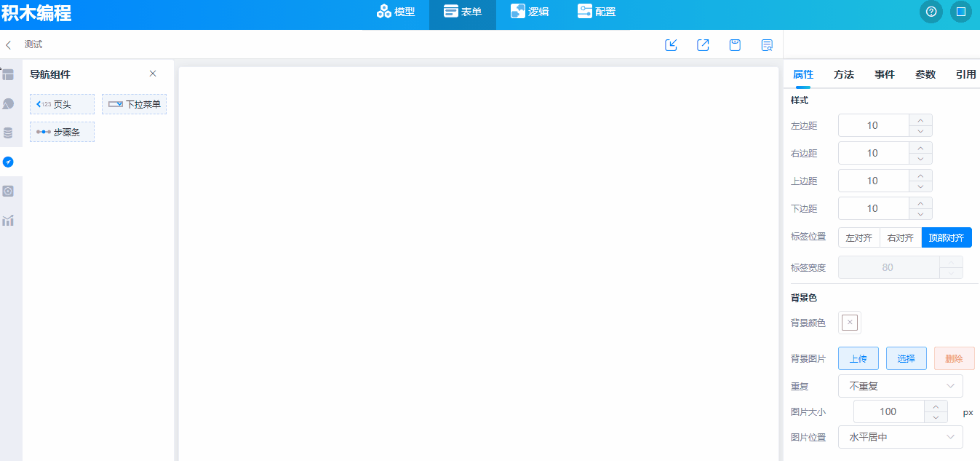The height and width of the screenshot is (461, 980).
Task: Click the 选择 background image button
Action: click(907, 358)
